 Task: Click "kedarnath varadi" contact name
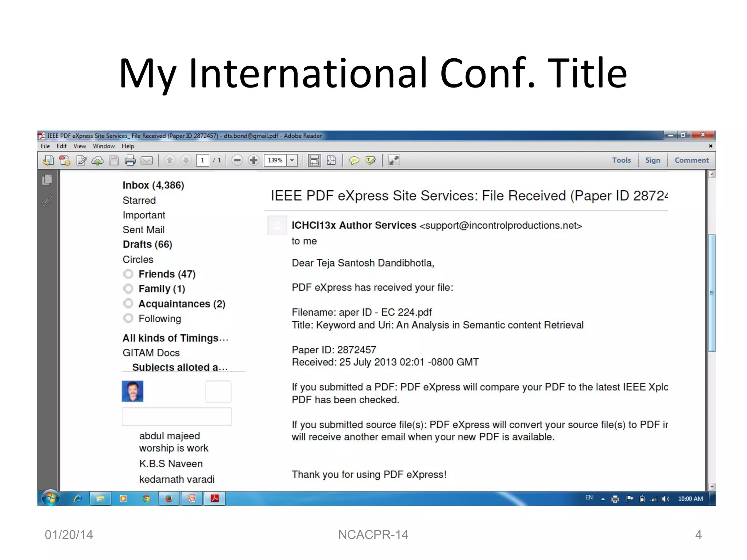177,479
